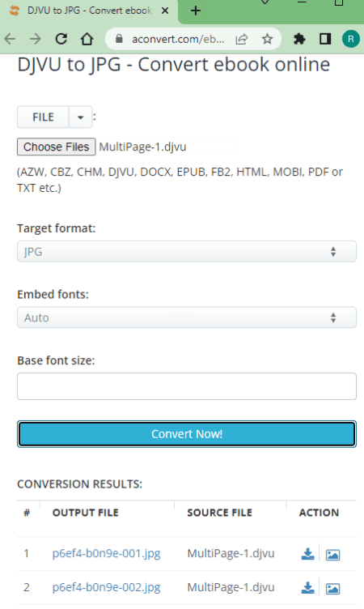Open the browser side panel
The image size is (364, 609).
point(325,39)
